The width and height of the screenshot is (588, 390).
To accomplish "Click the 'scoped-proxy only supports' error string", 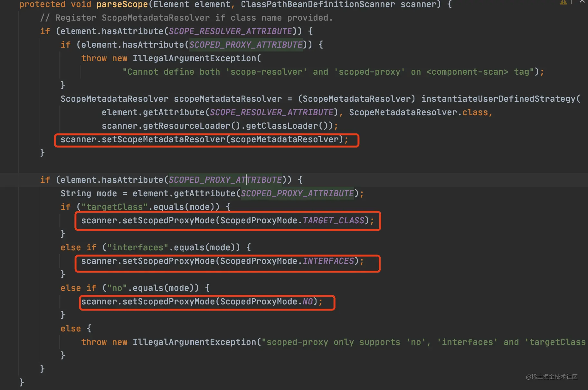I will pos(423,342).
